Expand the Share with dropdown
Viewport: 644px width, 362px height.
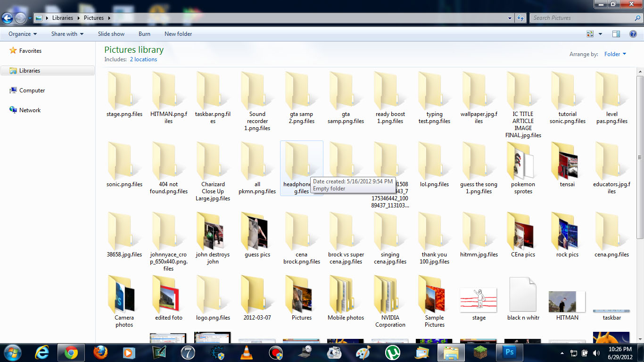tap(66, 33)
